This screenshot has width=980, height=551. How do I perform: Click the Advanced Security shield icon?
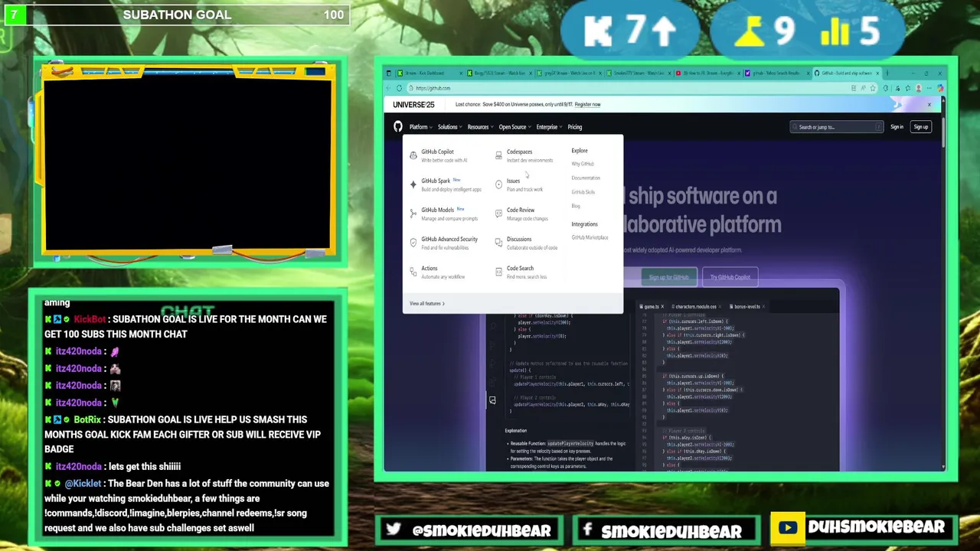point(413,243)
